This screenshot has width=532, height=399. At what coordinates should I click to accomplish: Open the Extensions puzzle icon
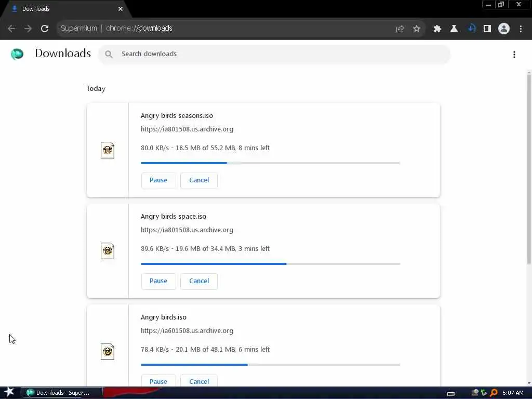(x=437, y=29)
